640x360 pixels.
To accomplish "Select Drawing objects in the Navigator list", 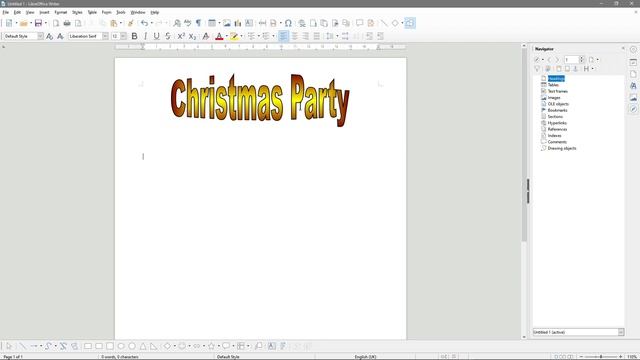I will click(x=562, y=148).
